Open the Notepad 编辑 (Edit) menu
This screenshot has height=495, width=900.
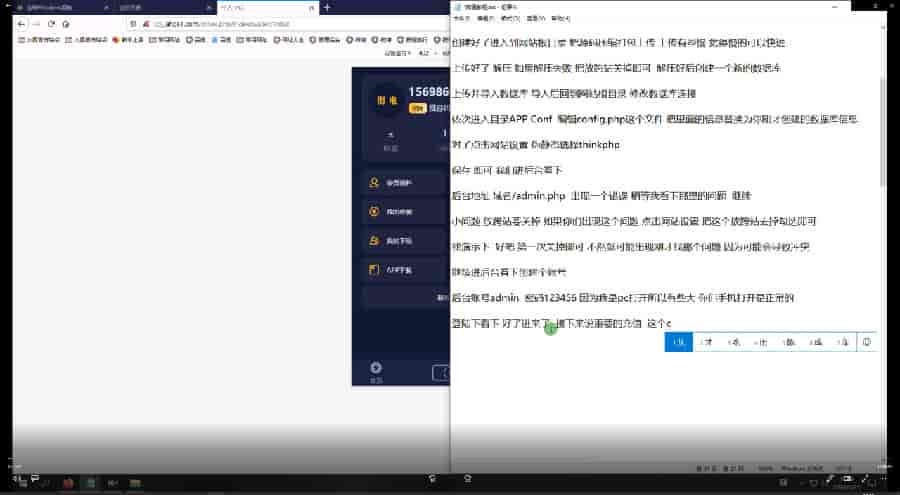click(486, 18)
